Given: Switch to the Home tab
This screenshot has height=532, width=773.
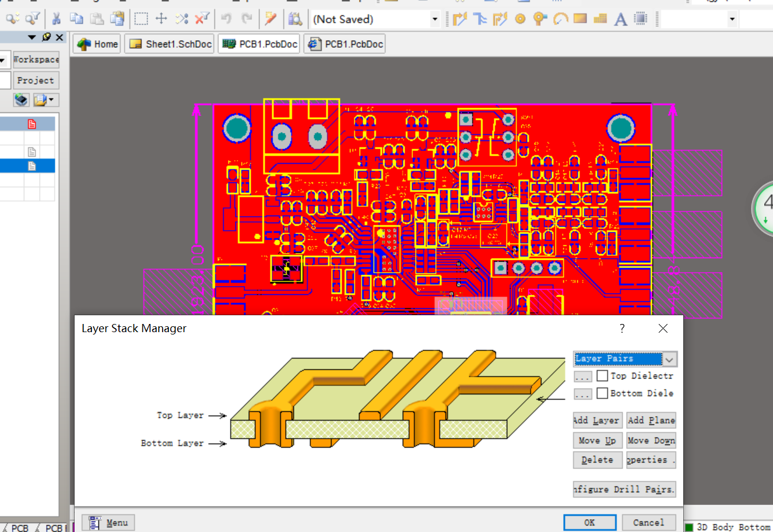Looking at the screenshot, I should click(x=97, y=44).
